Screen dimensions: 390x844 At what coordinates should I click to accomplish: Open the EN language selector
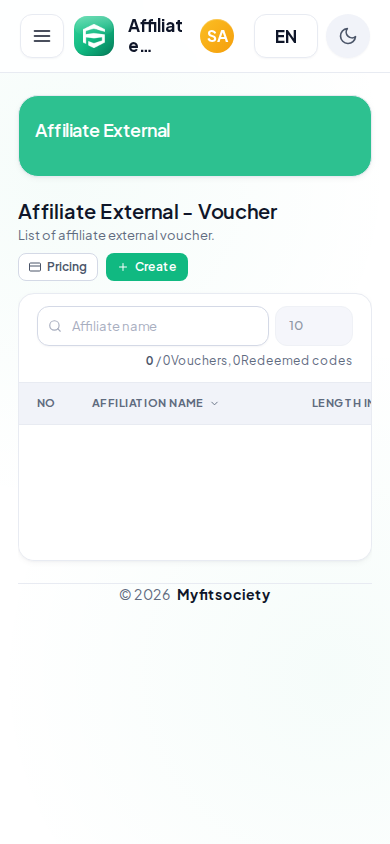pyautogui.click(x=286, y=36)
